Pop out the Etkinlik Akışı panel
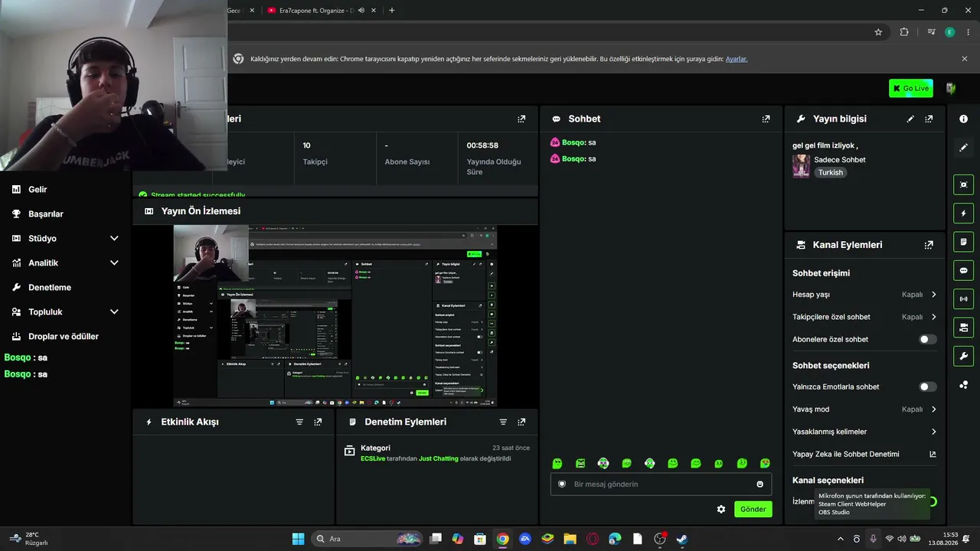Screen dimensions: 980x551 coord(318,422)
